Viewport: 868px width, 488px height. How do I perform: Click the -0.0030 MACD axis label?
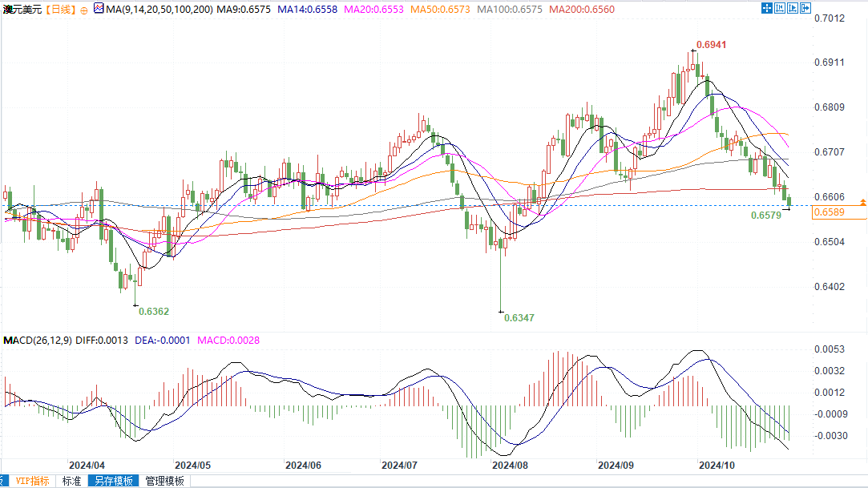[830, 436]
